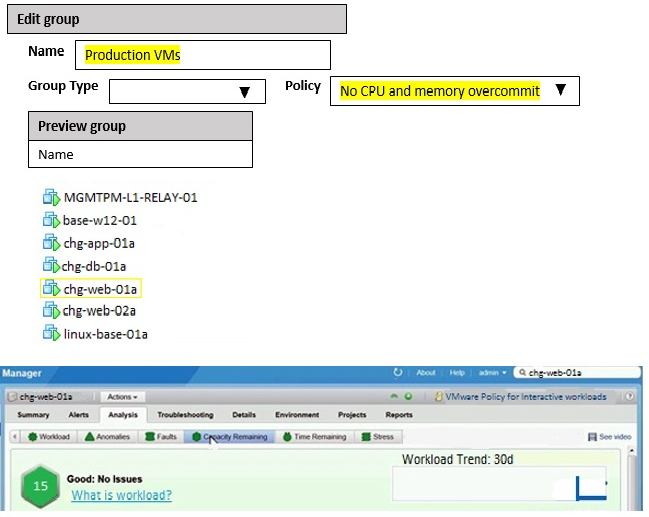Open the Group Type dropdown
The height and width of the screenshot is (517, 649).
187,92
